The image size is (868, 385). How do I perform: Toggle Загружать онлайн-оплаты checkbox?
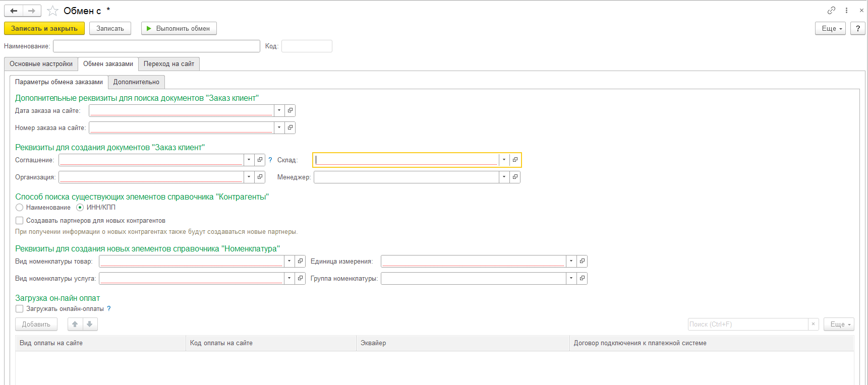point(20,308)
